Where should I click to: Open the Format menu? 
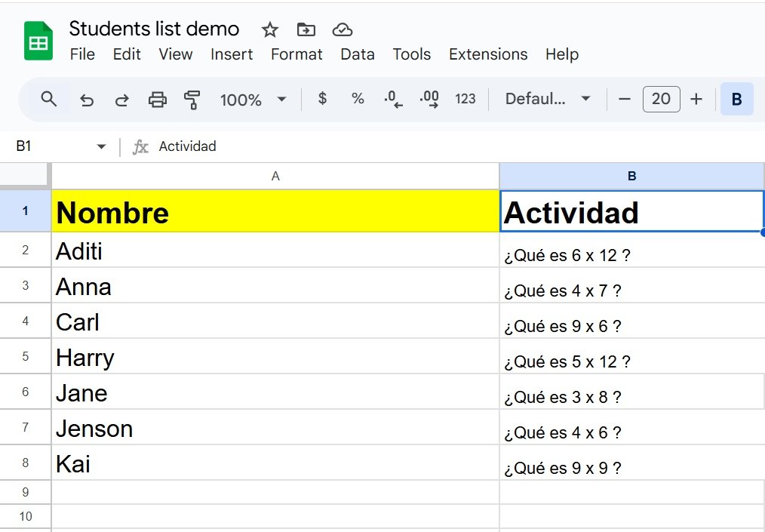[296, 54]
